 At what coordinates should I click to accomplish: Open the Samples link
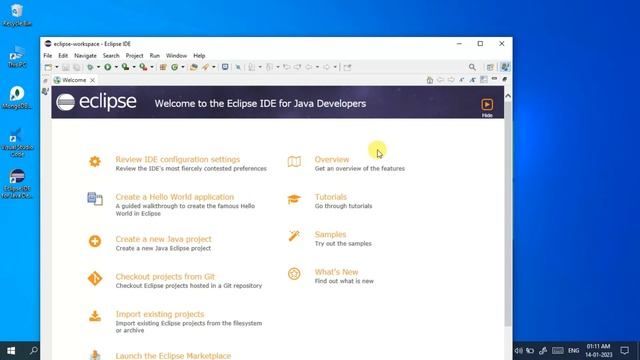[x=330, y=234]
